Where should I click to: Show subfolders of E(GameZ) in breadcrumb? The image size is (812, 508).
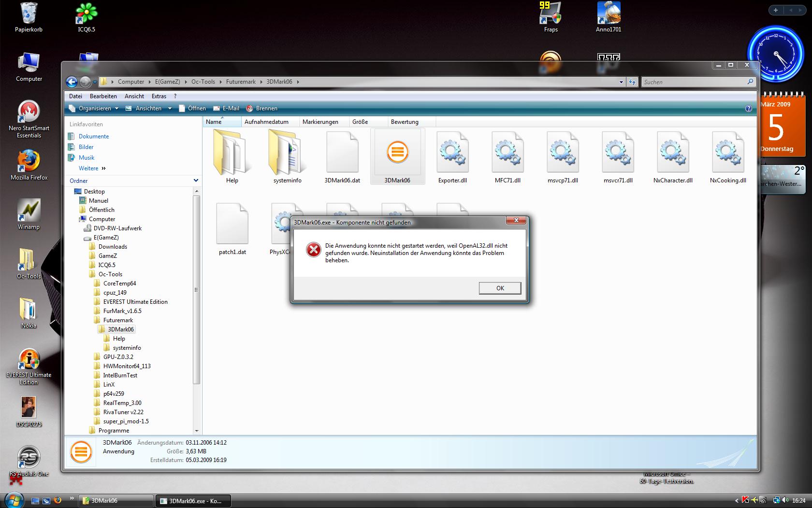point(186,82)
